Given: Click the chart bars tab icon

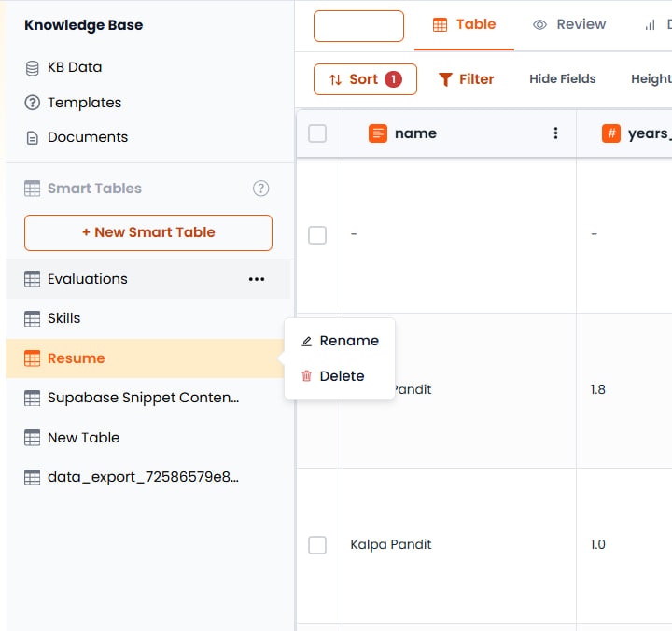Looking at the screenshot, I should point(650,25).
